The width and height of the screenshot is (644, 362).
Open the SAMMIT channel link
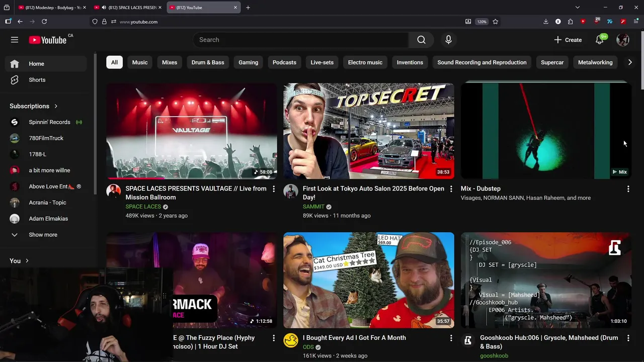point(313,207)
